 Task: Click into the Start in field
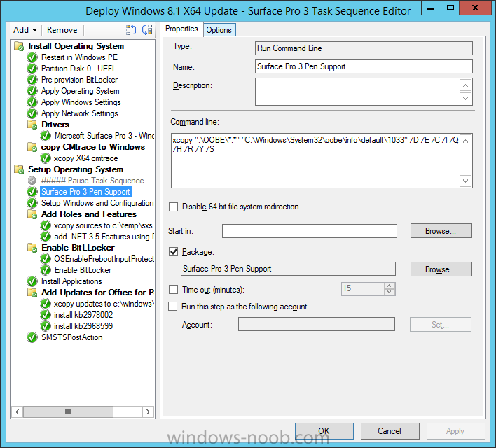tap(310, 231)
